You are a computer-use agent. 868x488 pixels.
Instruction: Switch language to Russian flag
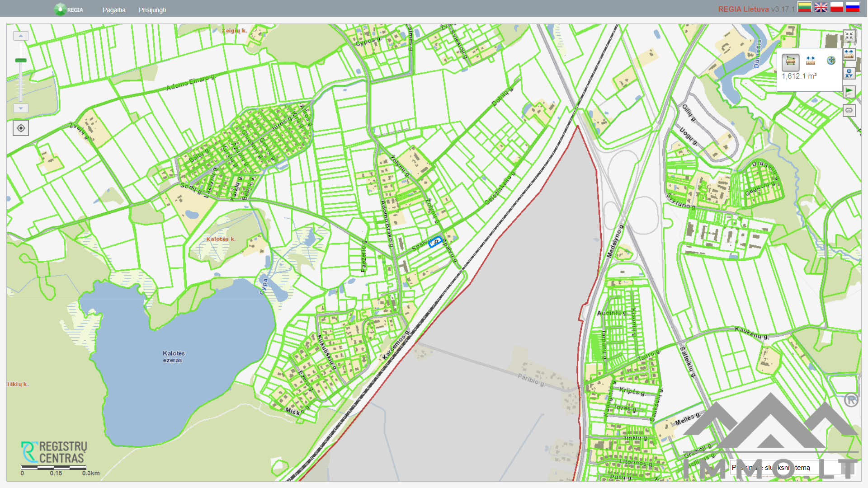[853, 7]
